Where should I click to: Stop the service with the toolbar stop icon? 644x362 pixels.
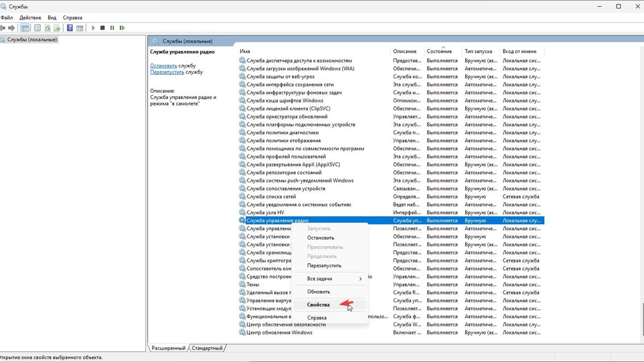pos(102,28)
